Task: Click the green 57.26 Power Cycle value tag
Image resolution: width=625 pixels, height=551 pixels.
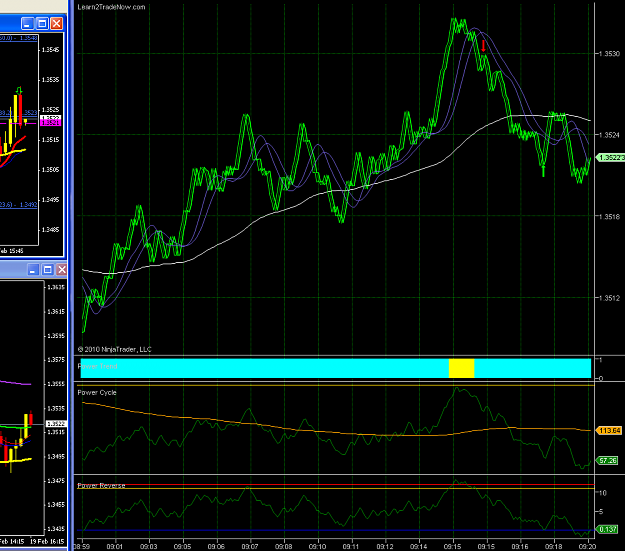Action: (x=607, y=460)
